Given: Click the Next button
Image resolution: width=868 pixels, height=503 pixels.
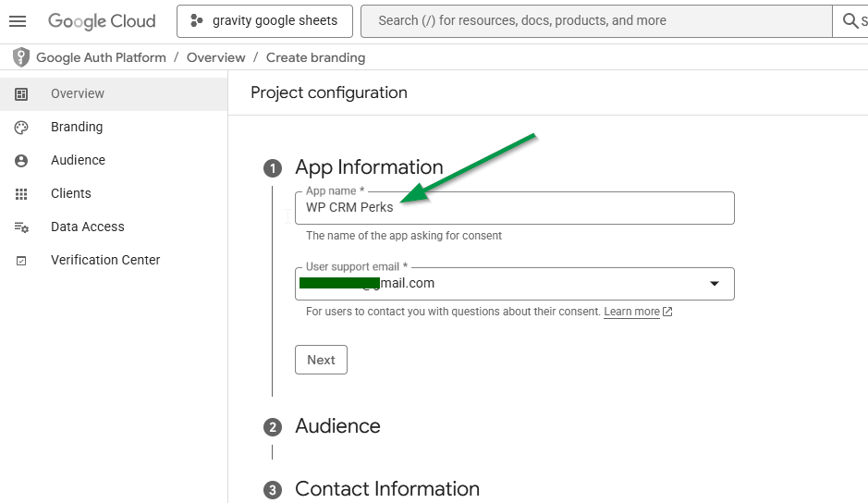Looking at the screenshot, I should click(321, 360).
